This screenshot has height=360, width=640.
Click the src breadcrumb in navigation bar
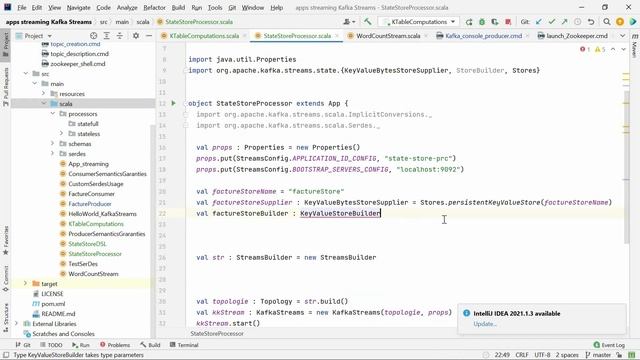pos(104,22)
